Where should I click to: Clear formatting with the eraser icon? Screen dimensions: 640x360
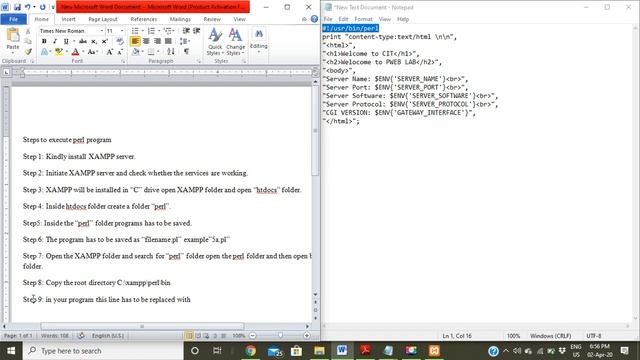tap(120, 41)
